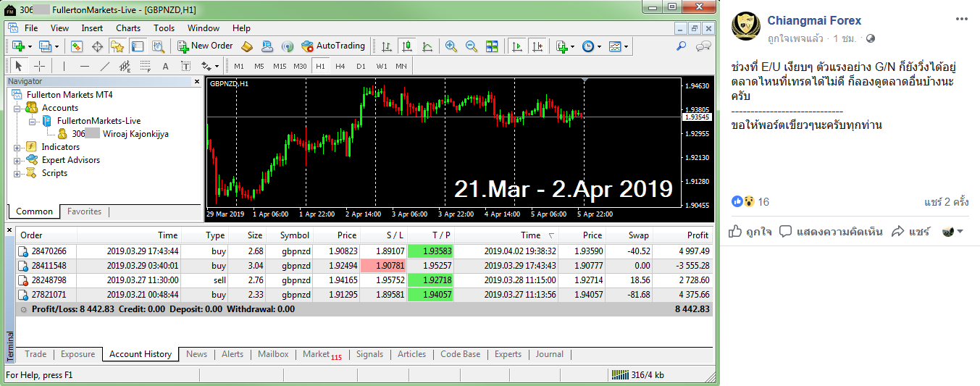The height and width of the screenshot is (386, 980).
Task: Open the Indicators list dropdown
Action: [565, 46]
